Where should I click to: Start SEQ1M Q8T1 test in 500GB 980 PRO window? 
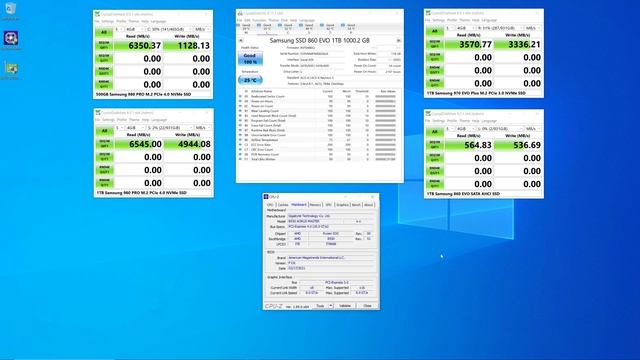tap(104, 45)
